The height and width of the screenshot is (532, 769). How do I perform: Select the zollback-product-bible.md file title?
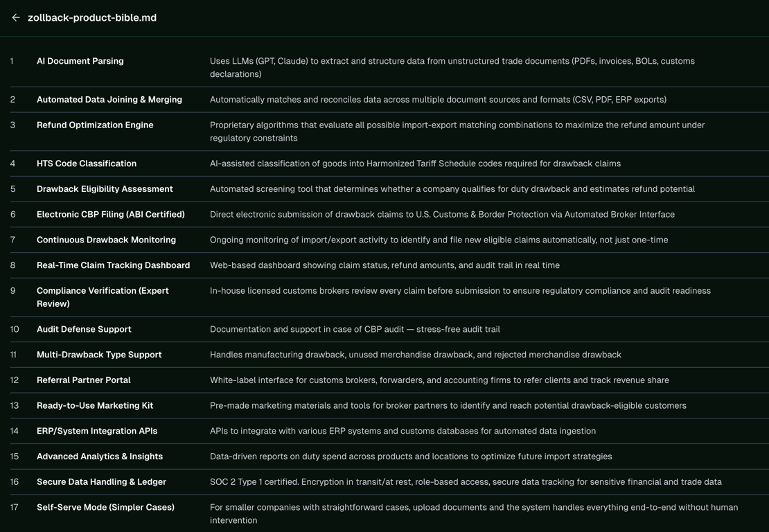[92, 17]
